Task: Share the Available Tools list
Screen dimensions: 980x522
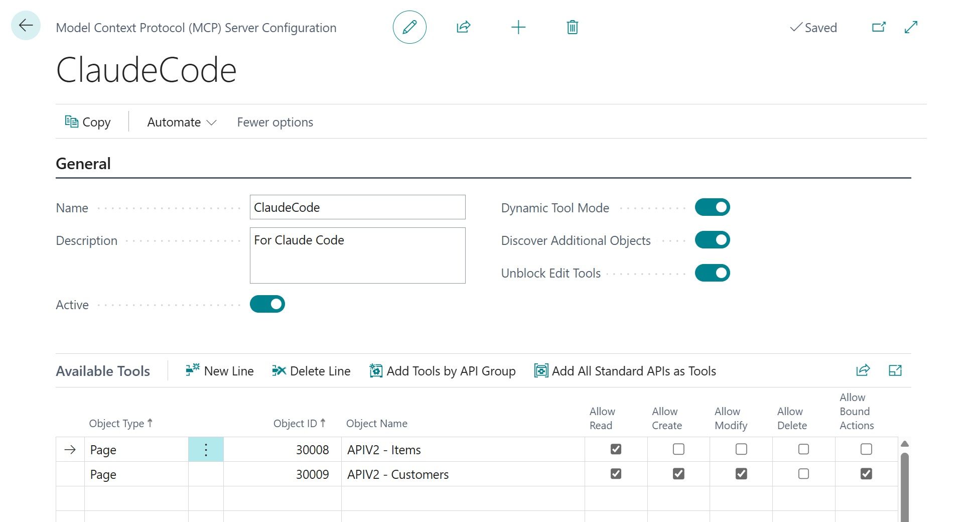Action: pos(863,370)
